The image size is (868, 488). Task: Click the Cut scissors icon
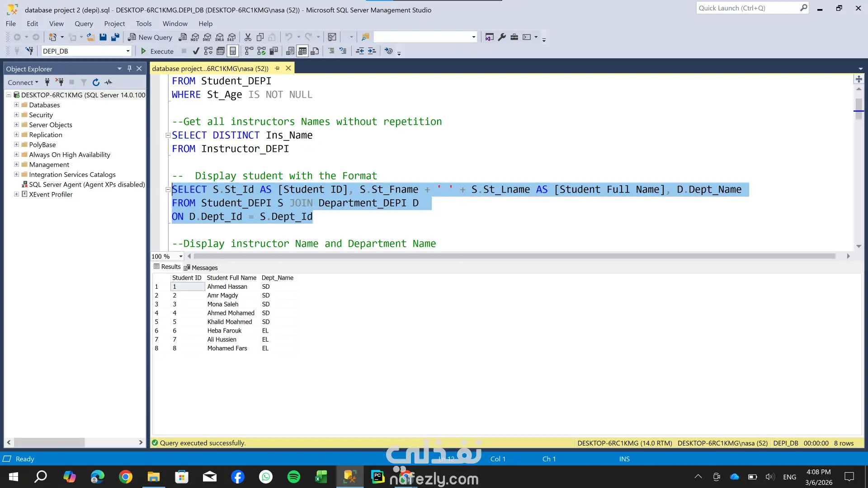(248, 37)
